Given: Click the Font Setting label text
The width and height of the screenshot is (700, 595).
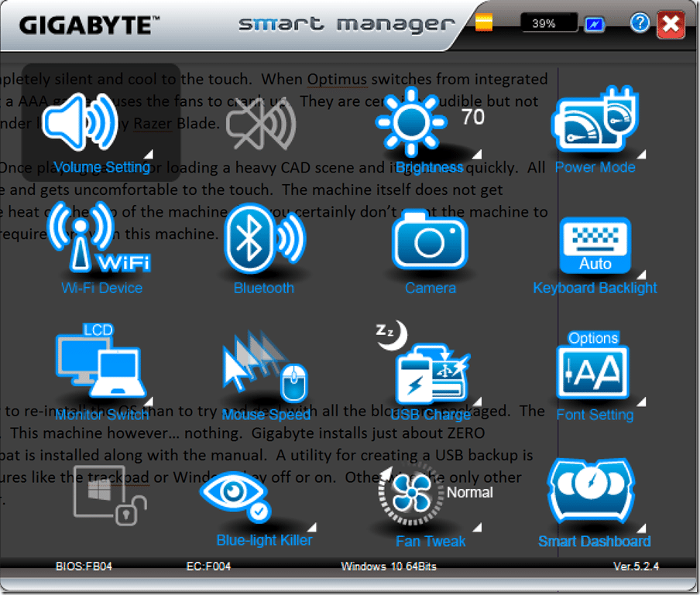Looking at the screenshot, I should [595, 415].
